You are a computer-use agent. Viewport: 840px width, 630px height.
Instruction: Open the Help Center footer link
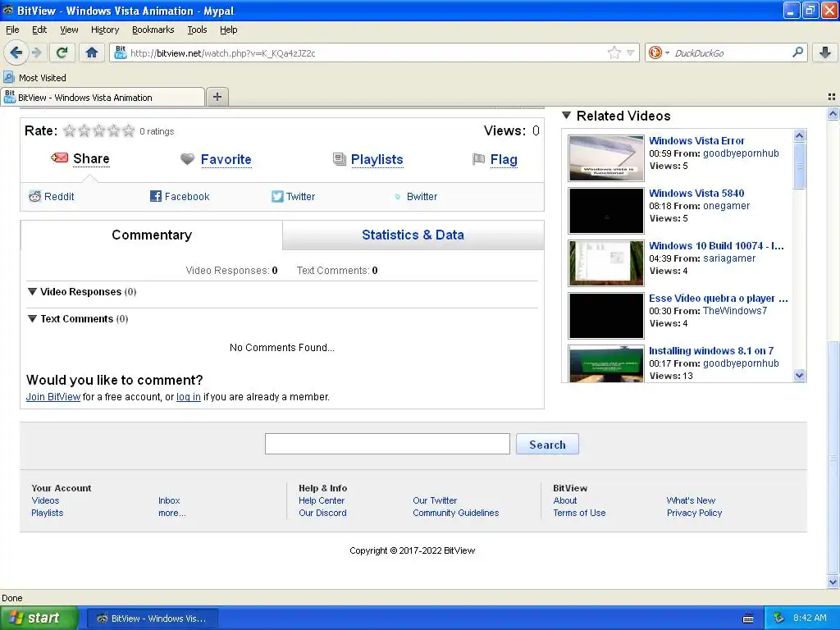click(322, 500)
